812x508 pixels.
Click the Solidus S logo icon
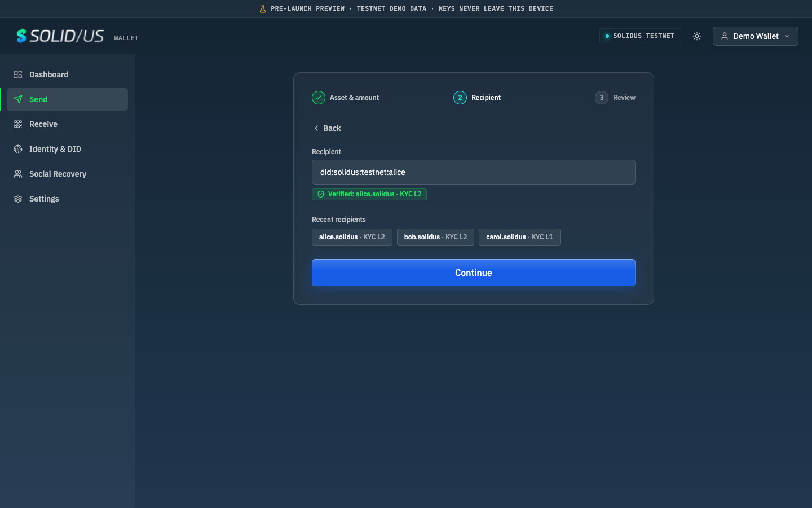click(21, 36)
